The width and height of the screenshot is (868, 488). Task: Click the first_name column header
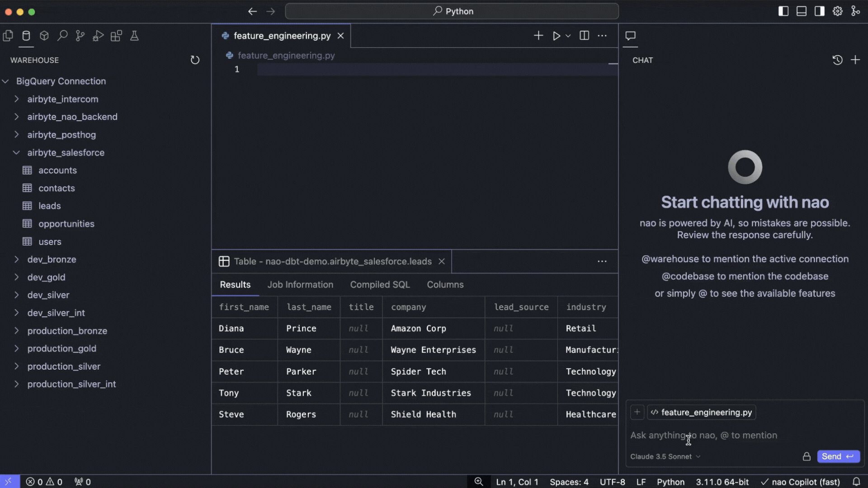[x=244, y=307]
